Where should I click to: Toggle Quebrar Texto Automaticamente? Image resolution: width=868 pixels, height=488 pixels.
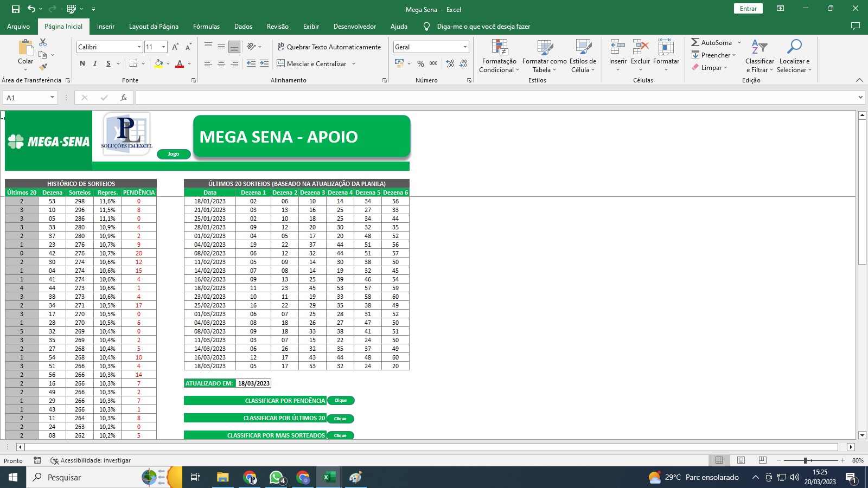click(x=329, y=47)
